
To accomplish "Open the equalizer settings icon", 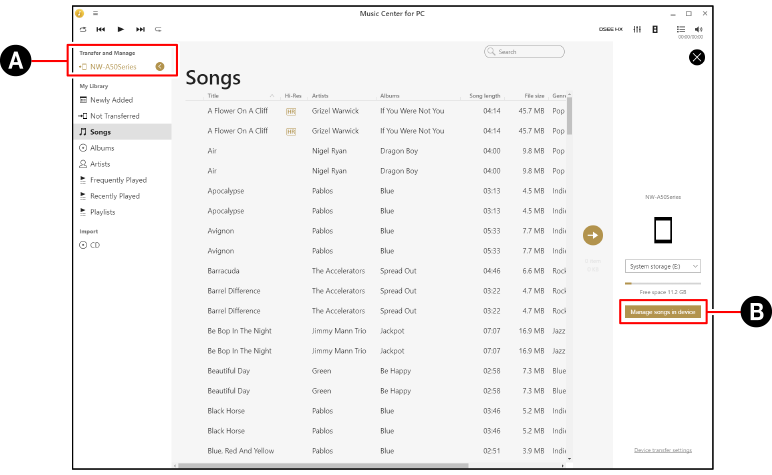I will point(638,30).
